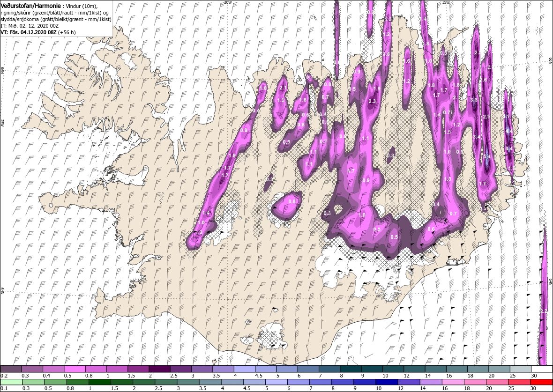The image size is (553, 392).
Task: Click the '20W' longitude label at top
Action: pyautogui.click(x=228, y=2)
